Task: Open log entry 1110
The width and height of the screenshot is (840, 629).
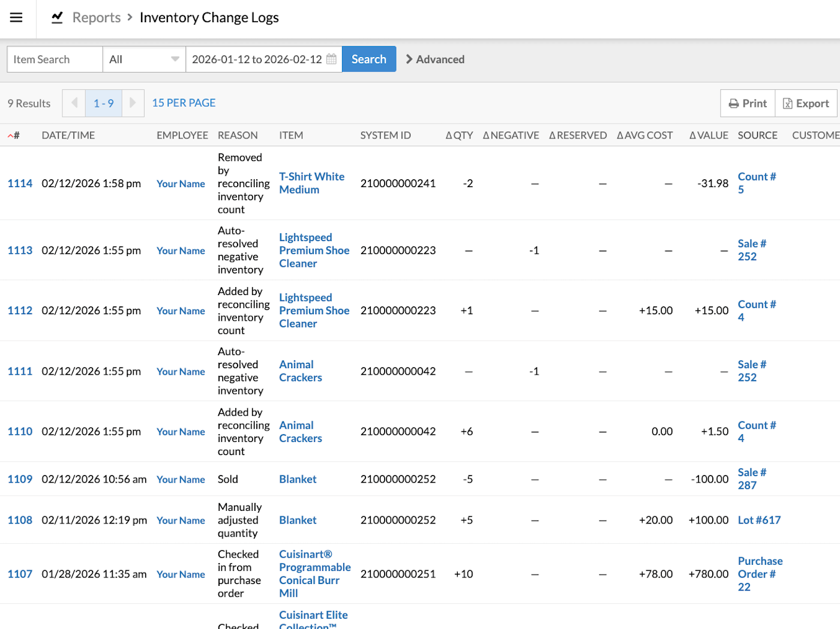Action: click(20, 431)
